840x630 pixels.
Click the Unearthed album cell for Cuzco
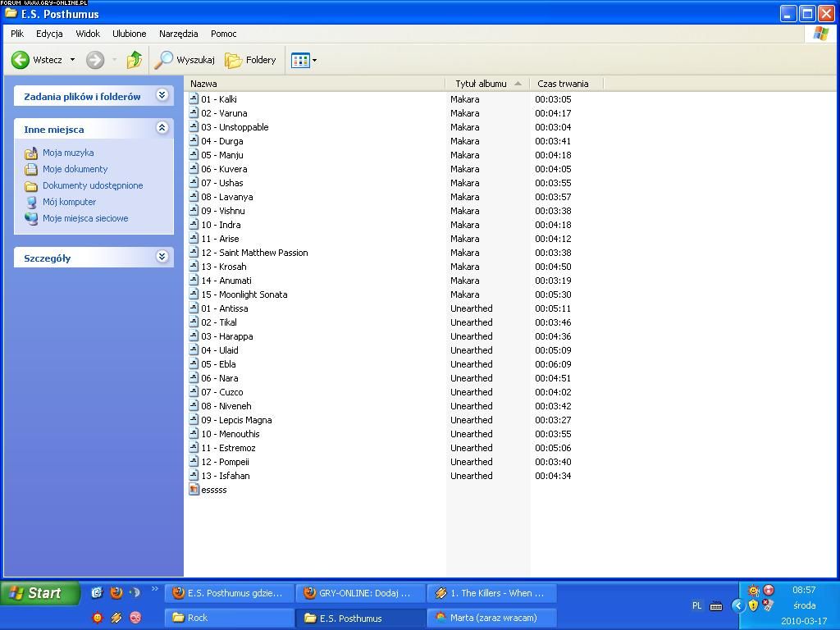[x=472, y=392]
